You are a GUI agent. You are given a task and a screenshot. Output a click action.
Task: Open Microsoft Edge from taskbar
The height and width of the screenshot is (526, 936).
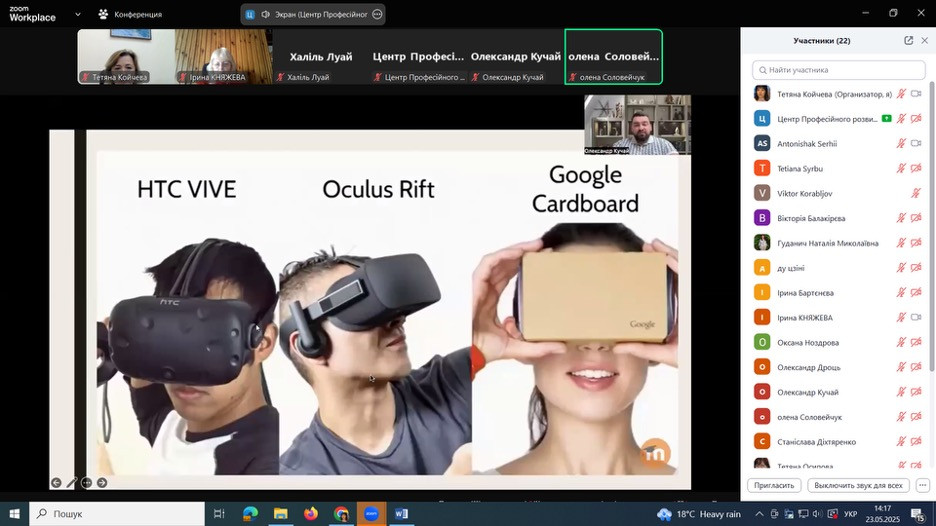tap(250, 513)
